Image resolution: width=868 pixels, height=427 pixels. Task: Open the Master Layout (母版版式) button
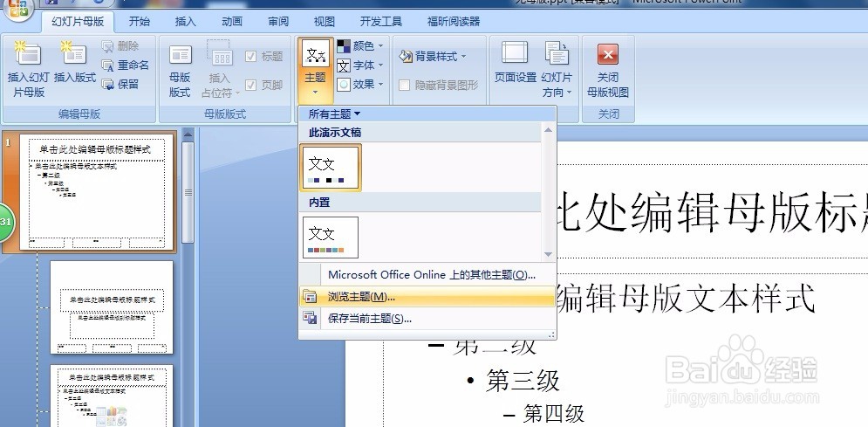click(180, 70)
